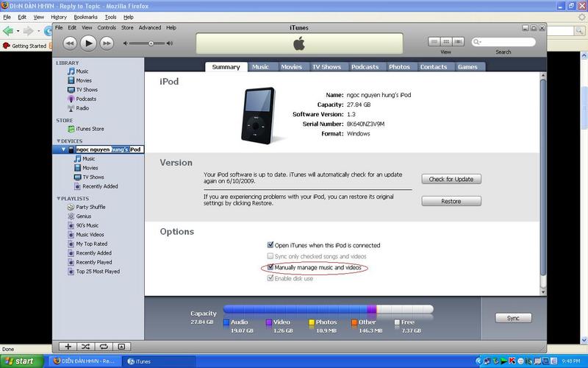
Task: Adjust the iTunes volume slider
Action: point(151,43)
